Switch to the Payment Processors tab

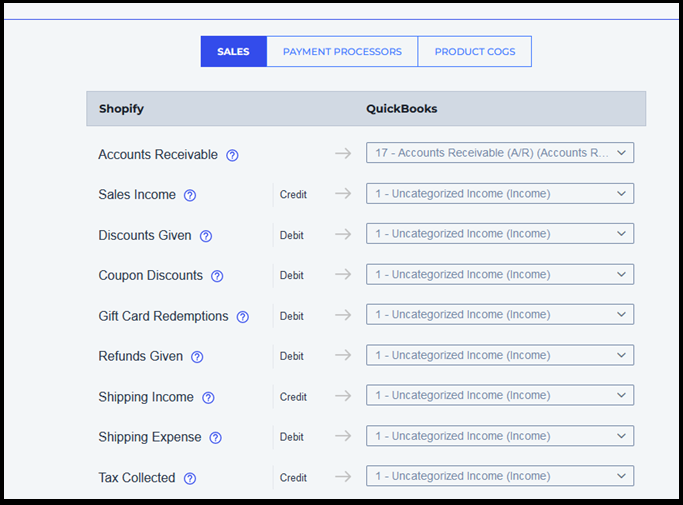point(342,52)
